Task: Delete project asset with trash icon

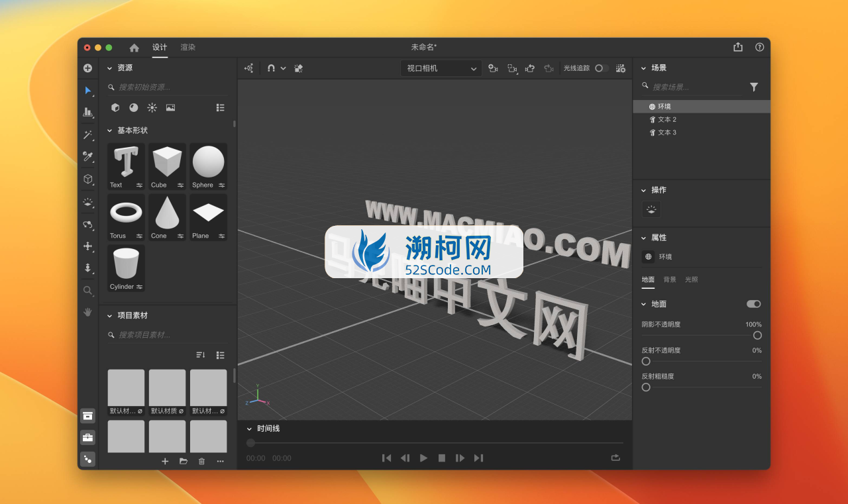Action: (202, 461)
